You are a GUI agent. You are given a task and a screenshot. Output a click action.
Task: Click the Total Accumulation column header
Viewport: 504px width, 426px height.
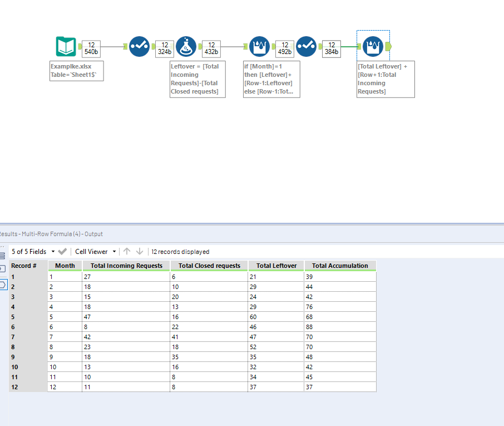pos(340,266)
